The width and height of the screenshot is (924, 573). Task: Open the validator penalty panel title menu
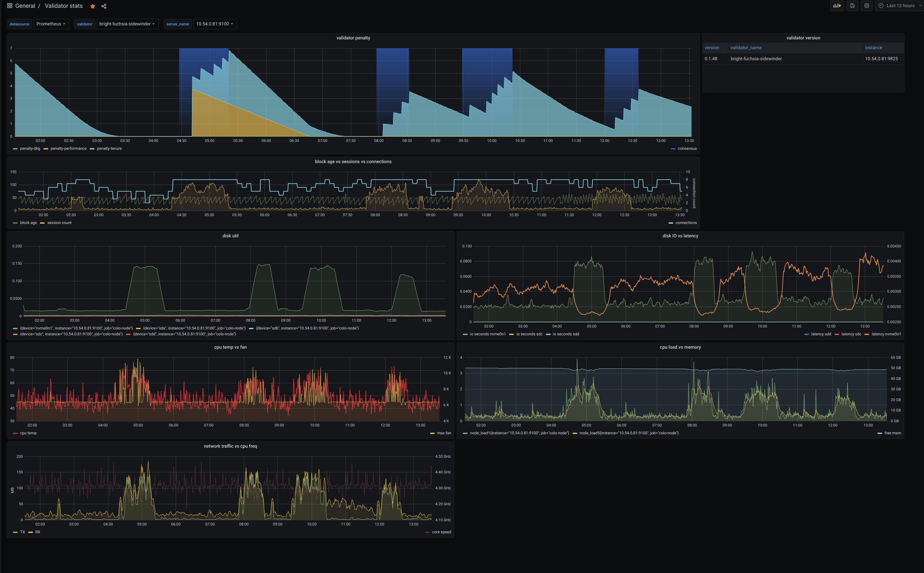[353, 38]
